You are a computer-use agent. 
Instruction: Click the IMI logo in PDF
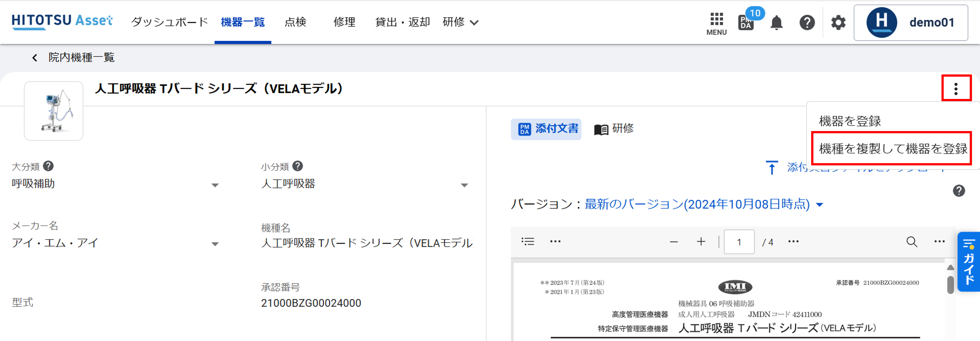click(x=735, y=287)
